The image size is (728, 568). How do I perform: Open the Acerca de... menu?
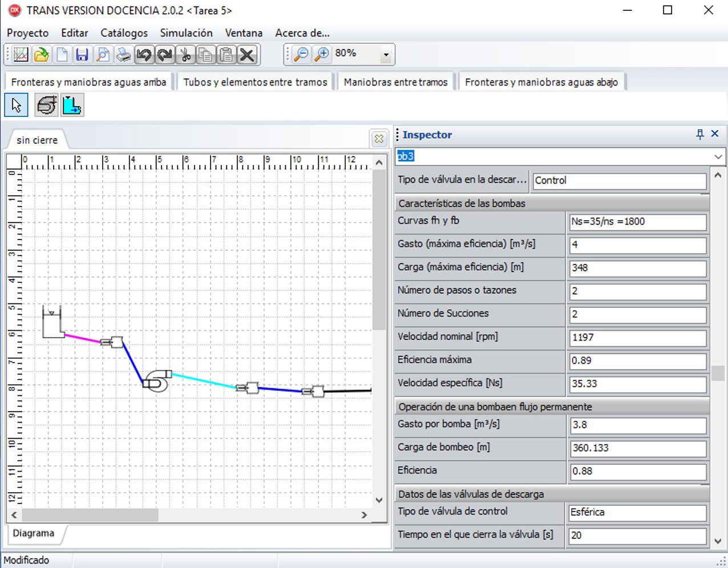click(302, 33)
